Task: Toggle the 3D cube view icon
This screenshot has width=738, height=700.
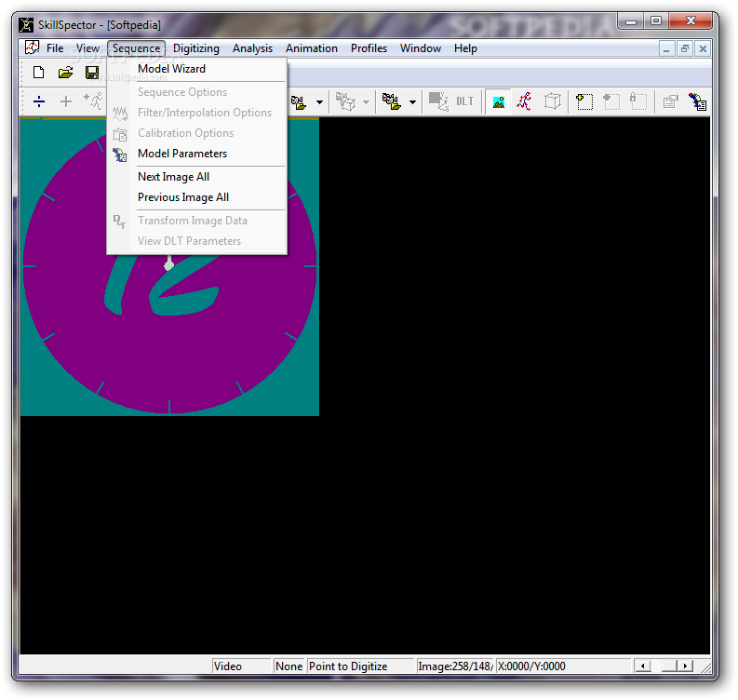Action: click(553, 101)
